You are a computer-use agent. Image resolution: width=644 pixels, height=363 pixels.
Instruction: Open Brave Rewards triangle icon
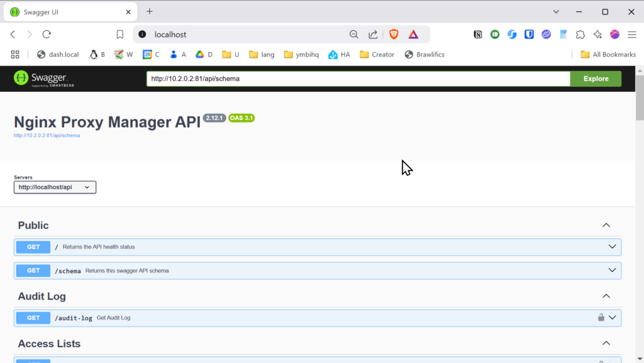click(x=413, y=35)
